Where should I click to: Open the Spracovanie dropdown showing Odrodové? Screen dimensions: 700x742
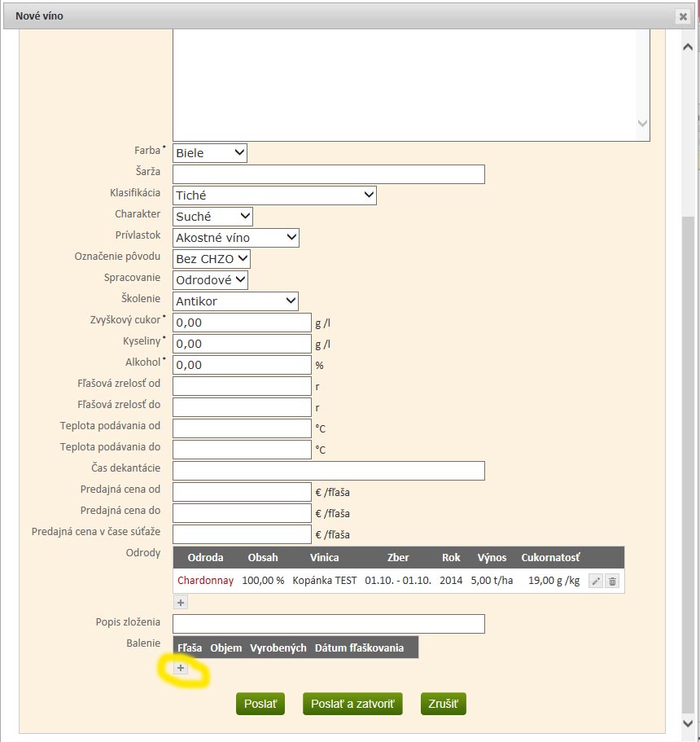(211, 279)
